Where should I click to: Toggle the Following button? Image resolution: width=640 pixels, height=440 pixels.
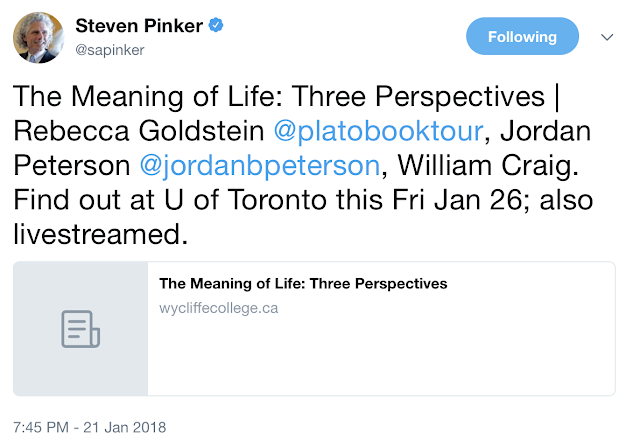522,37
